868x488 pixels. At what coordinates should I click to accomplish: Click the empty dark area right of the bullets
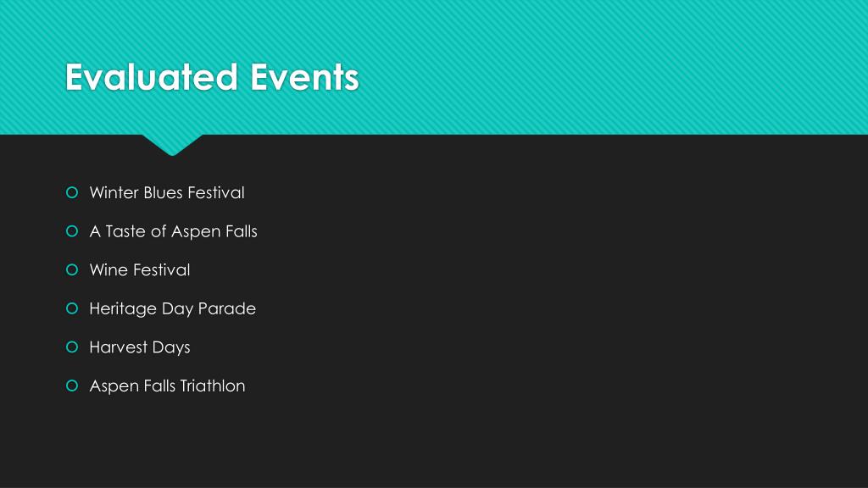pyautogui.click(x=554, y=288)
